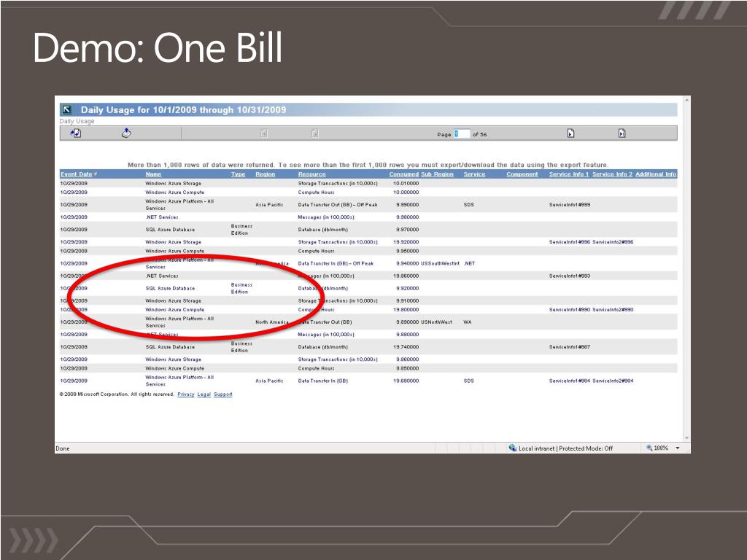The height and width of the screenshot is (560, 747).
Task: Click the USNorthWest sub region cell
Action: (x=436, y=322)
